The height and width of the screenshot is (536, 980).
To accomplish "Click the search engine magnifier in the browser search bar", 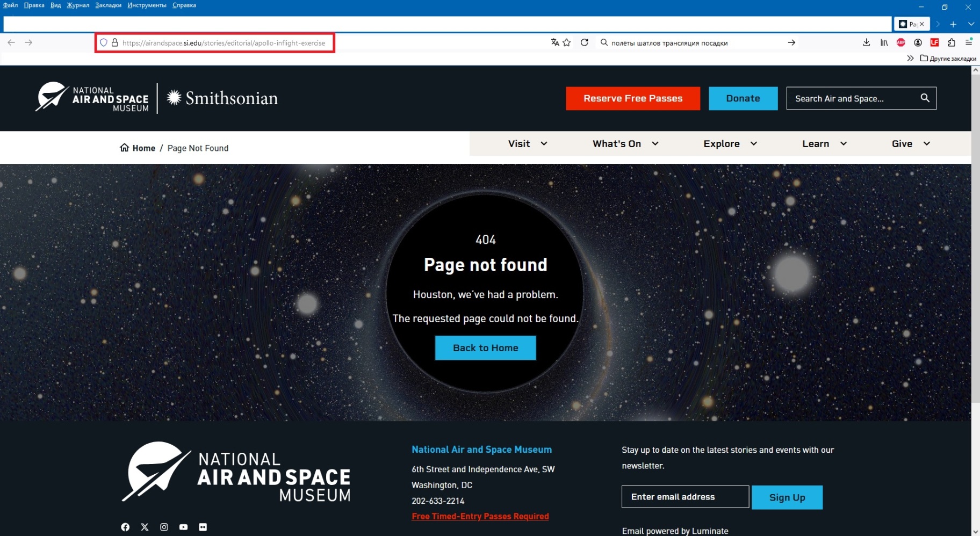I will pos(604,42).
